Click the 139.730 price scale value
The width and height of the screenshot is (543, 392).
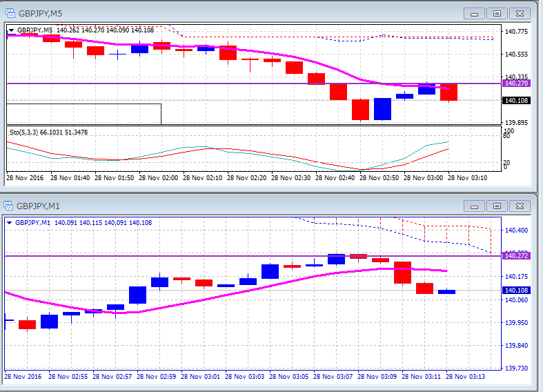(516, 369)
